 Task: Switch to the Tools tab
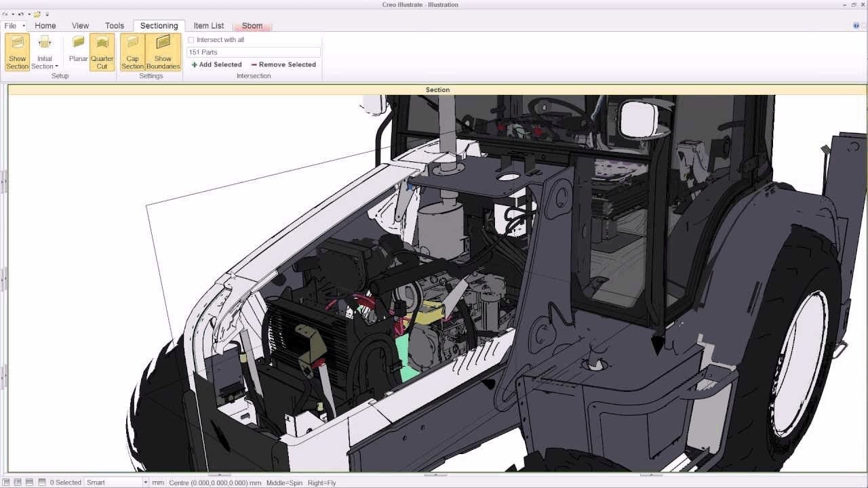point(115,26)
